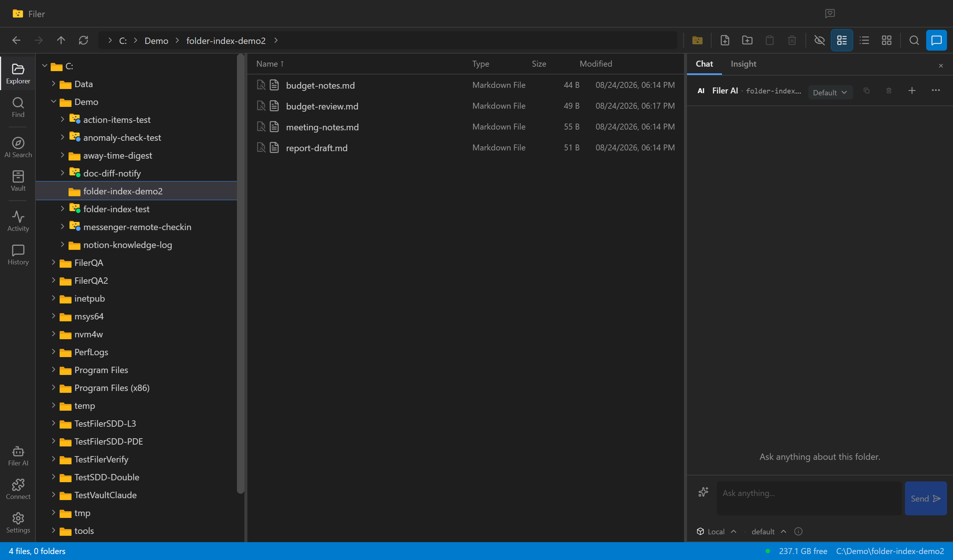Open the Settings sidebar panel
This screenshot has width=953, height=560.
pos(18,523)
